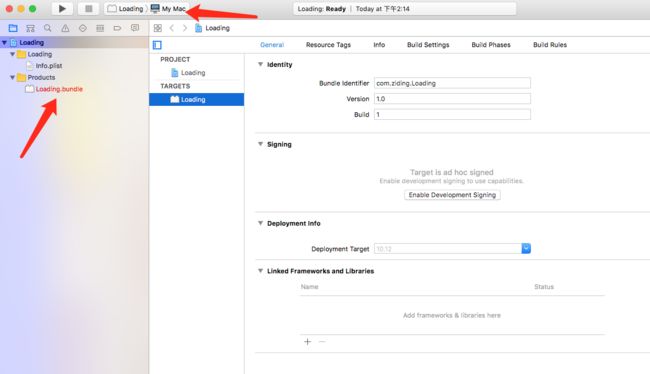Click the Loading: Ready status display
The image size is (650, 374).
[405, 9]
